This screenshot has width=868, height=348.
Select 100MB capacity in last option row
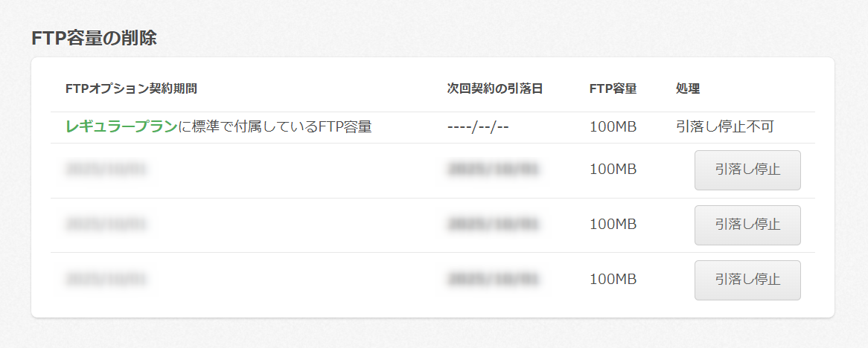click(x=613, y=280)
